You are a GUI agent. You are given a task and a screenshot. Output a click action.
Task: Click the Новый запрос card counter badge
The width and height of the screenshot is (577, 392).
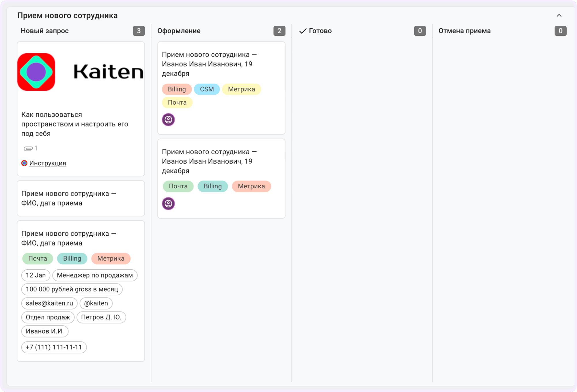click(x=139, y=31)
